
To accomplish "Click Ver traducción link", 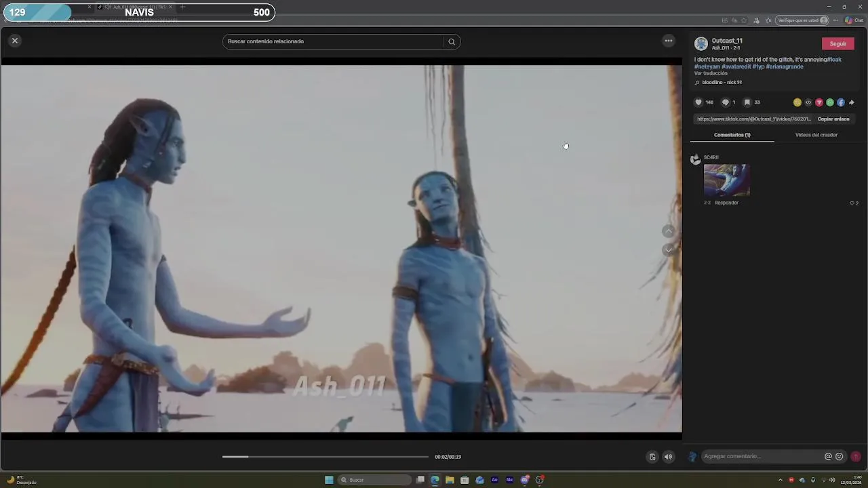I will coord(710,73).
